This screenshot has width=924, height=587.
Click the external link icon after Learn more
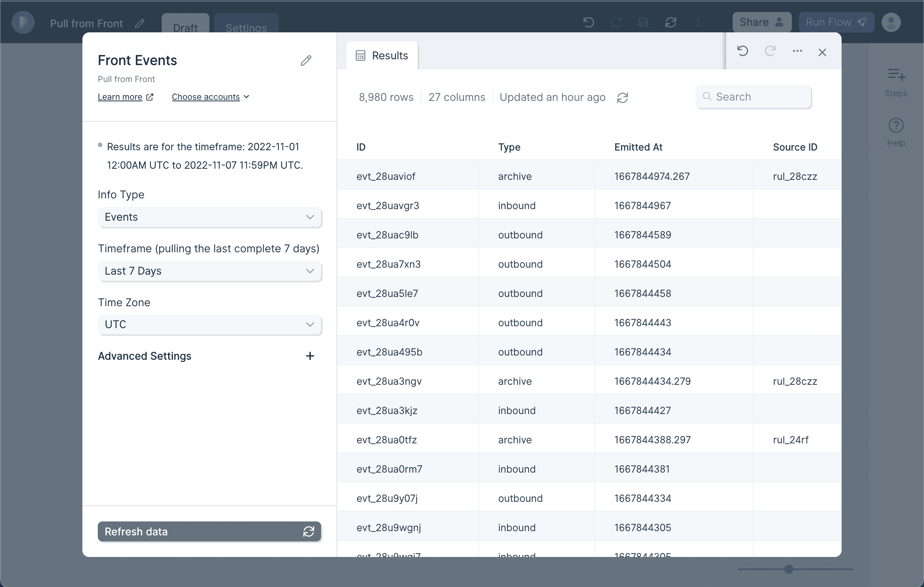click(150, 97)
